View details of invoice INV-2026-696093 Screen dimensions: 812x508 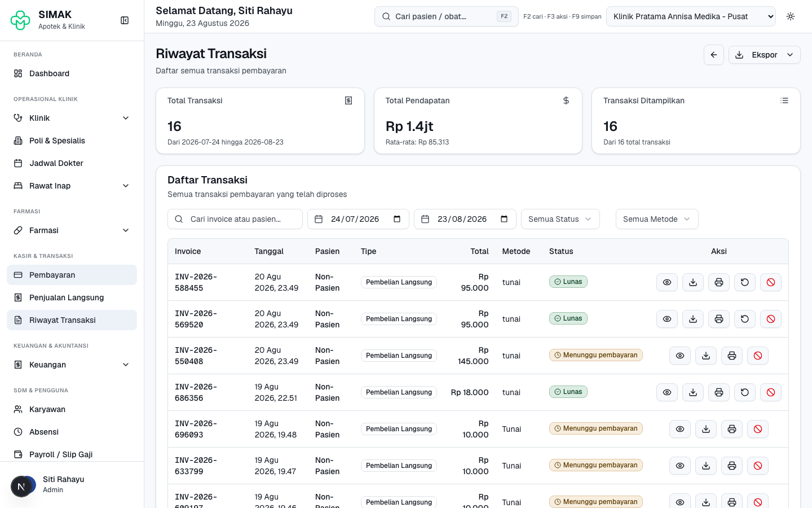pyautogui.click(x=680, y=429)
